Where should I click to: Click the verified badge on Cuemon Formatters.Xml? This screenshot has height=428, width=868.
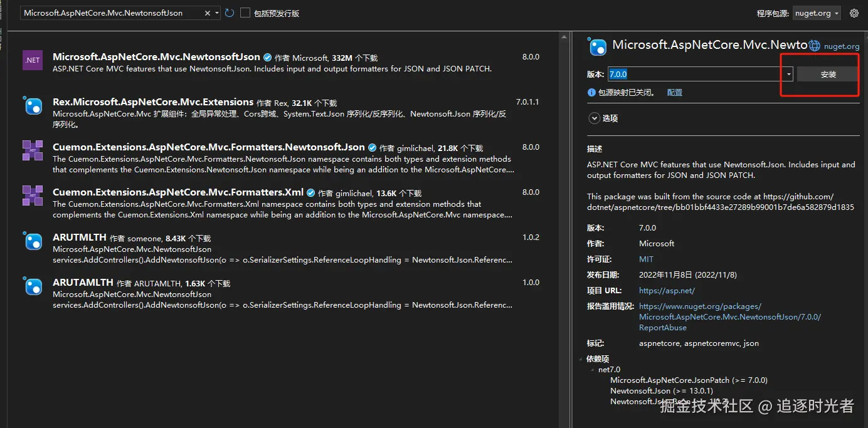310,192
